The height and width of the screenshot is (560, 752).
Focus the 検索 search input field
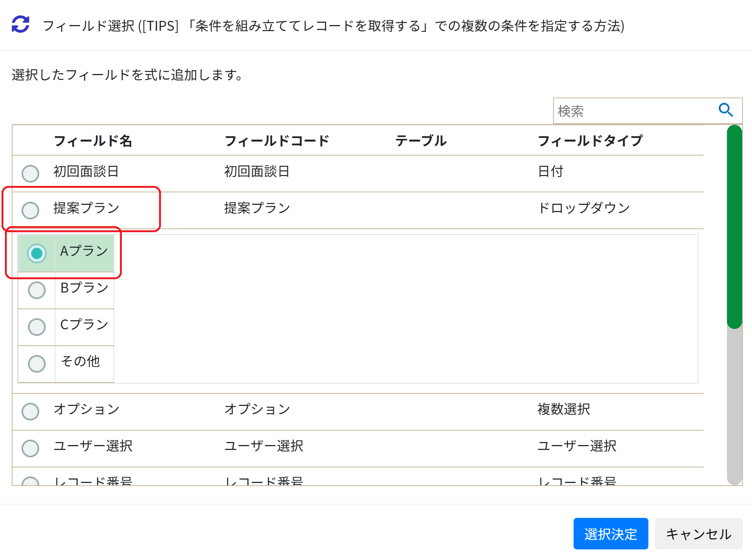[633, 111]
